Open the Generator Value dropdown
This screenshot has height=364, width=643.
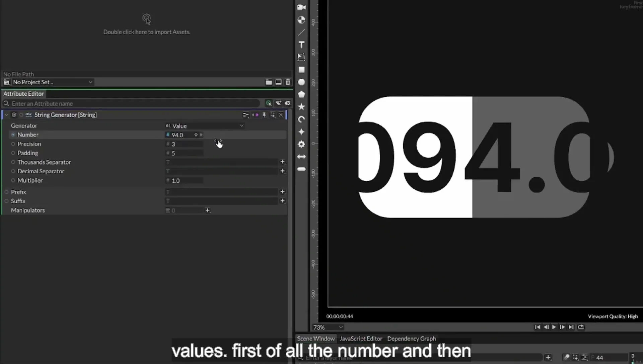(x=205, y=126)
